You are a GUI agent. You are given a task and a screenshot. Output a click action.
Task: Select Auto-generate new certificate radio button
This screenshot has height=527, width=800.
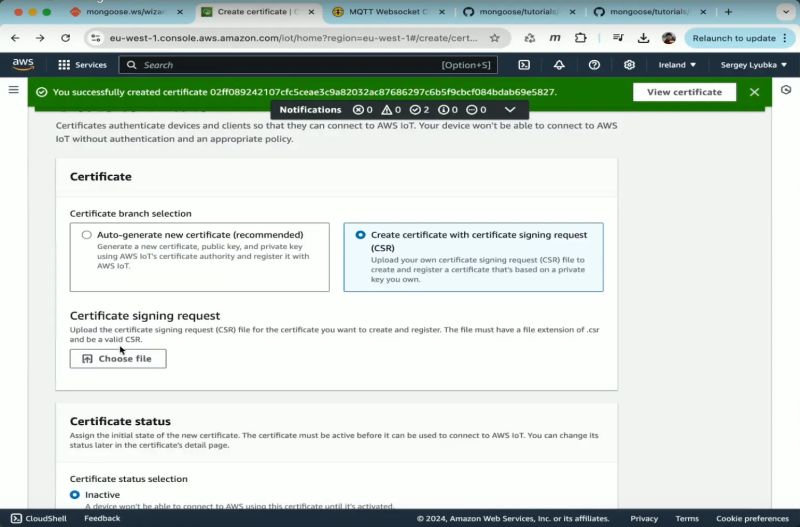coord(86,235)
